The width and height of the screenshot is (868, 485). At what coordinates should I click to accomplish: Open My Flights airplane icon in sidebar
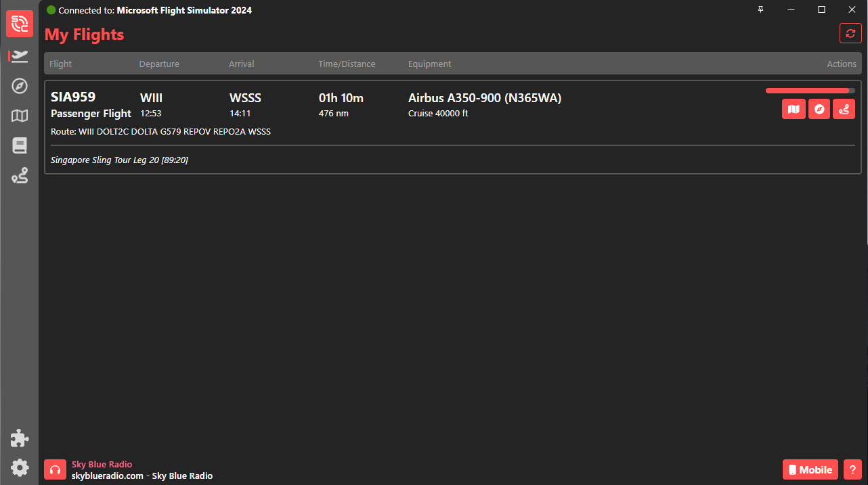(x=20, y=56)
